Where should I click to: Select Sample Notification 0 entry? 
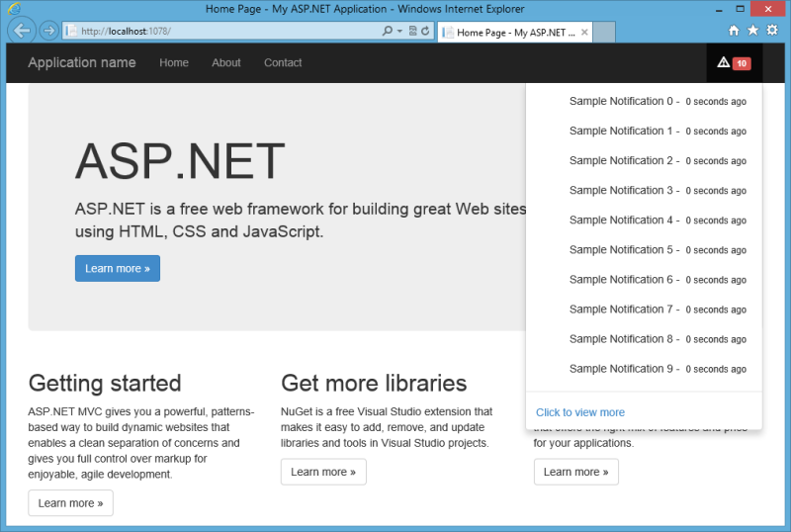644,101
